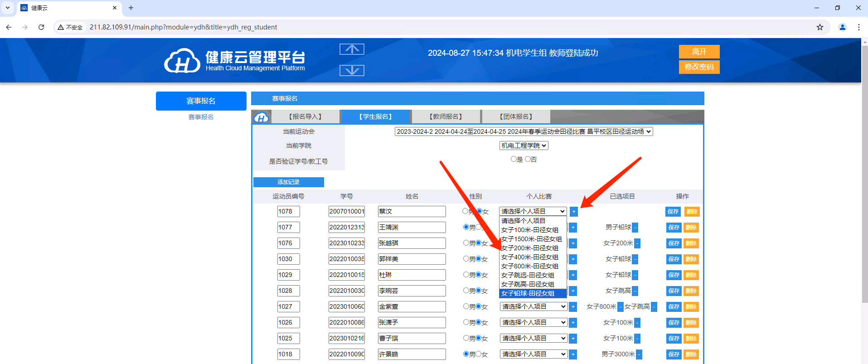
Task: Open the 团体报名 tab
Action: (516, 116)
